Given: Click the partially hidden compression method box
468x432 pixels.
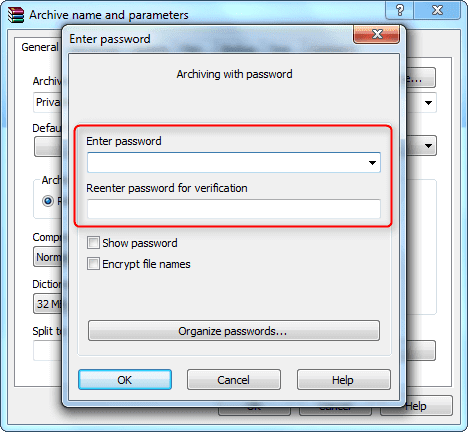Looking at the screenshot, I should 48,257.
